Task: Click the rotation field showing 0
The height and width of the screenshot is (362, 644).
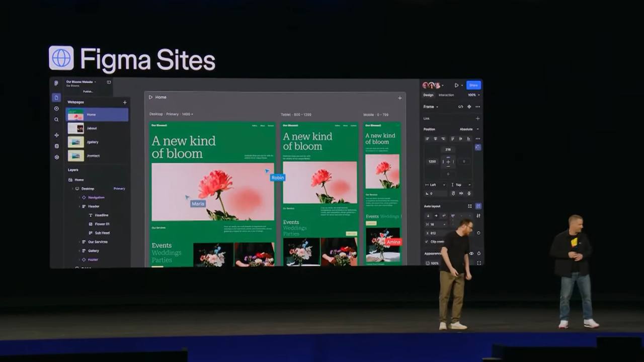Action: (436, 193)
